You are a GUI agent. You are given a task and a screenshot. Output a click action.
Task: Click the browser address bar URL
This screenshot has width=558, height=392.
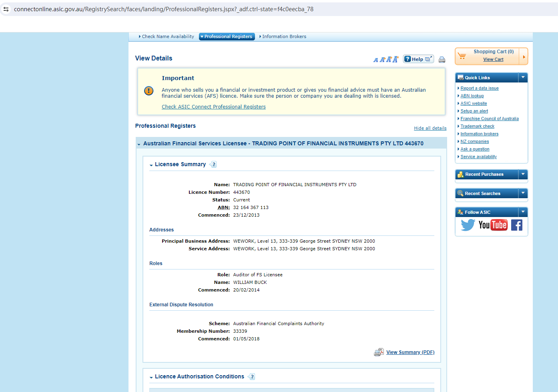[164, 9]
